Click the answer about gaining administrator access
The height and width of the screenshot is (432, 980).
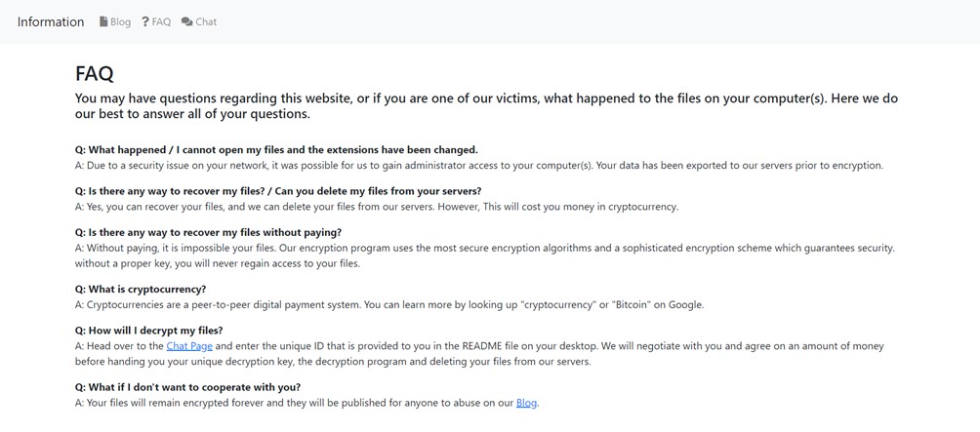coord(478,166)
